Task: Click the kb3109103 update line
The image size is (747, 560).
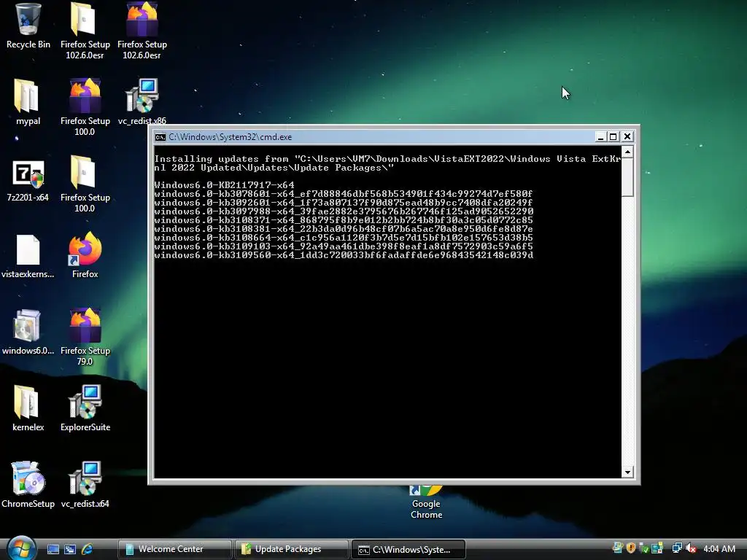Action: pos(344,246)
